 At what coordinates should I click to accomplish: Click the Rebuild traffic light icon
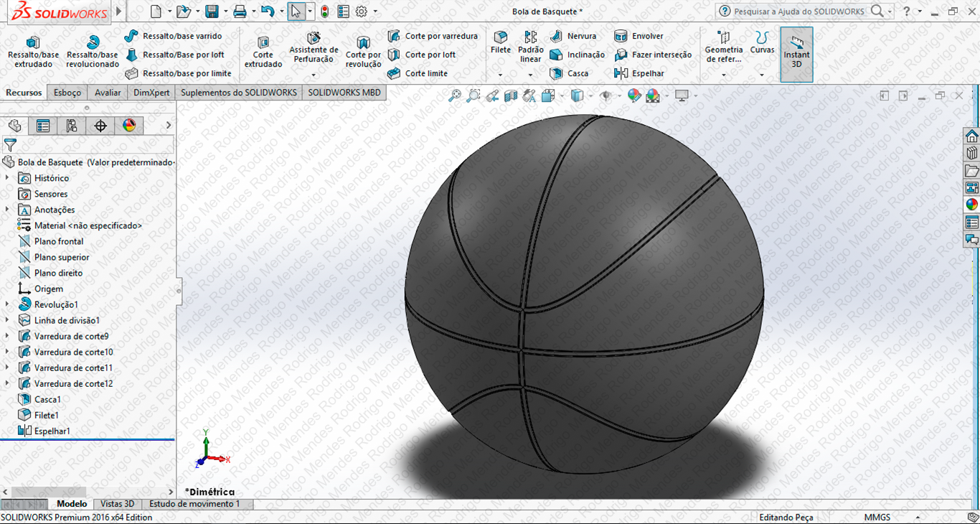pos(325,11)
